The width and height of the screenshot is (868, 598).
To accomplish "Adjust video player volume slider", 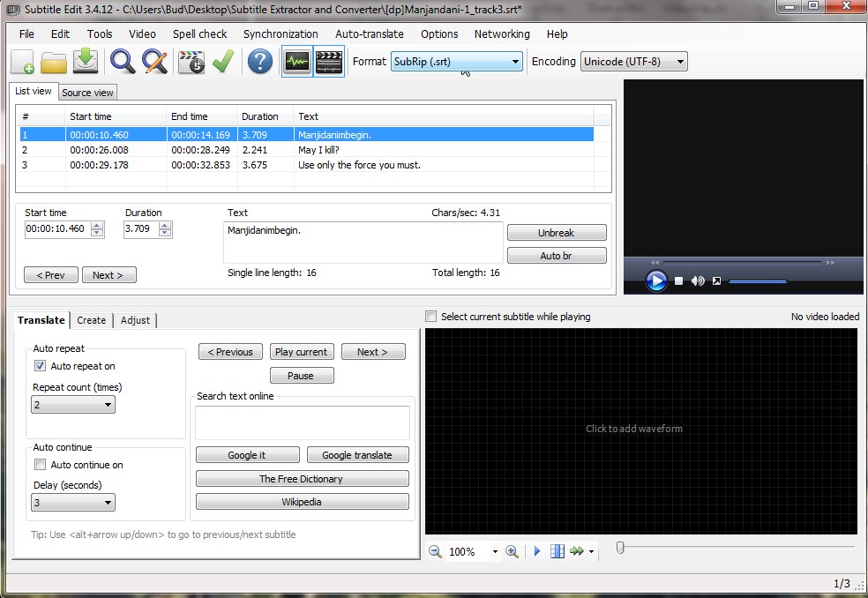I will coord(757,281).
